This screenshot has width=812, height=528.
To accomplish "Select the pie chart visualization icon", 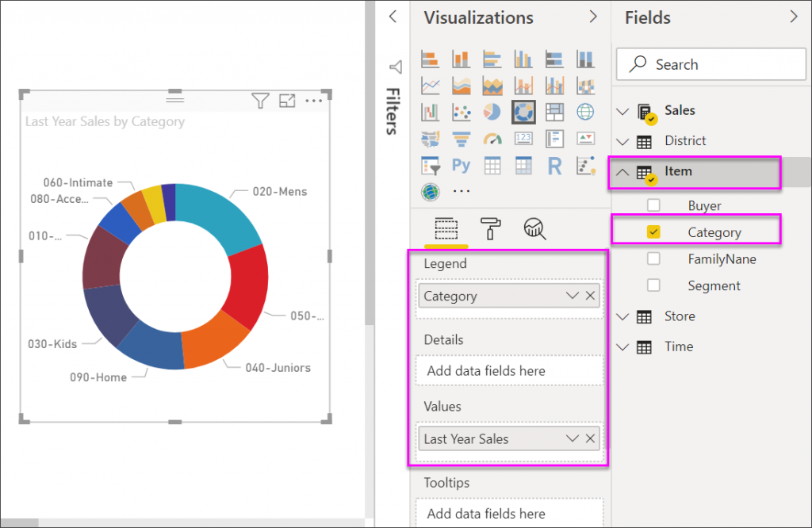I will 492,112.
